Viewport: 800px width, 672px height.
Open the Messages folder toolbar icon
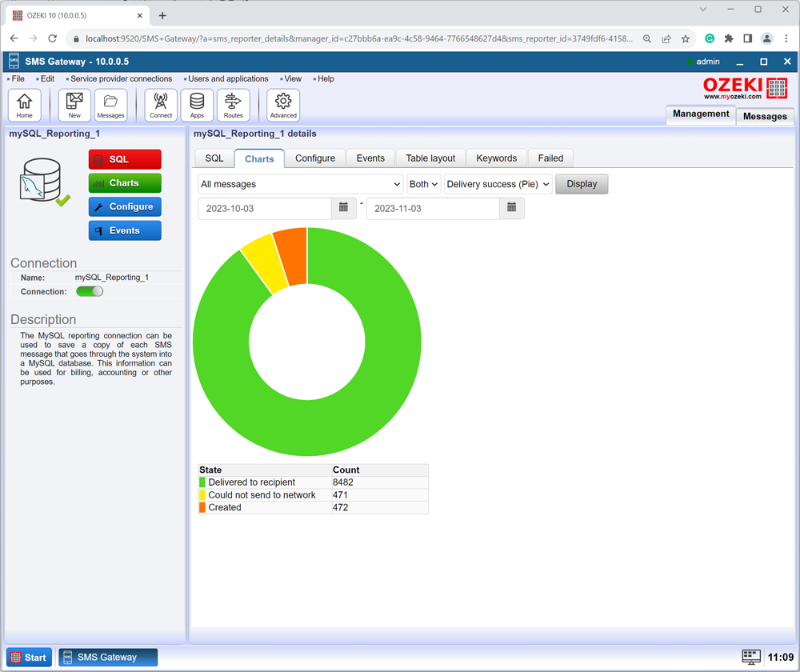pos(110,105)
